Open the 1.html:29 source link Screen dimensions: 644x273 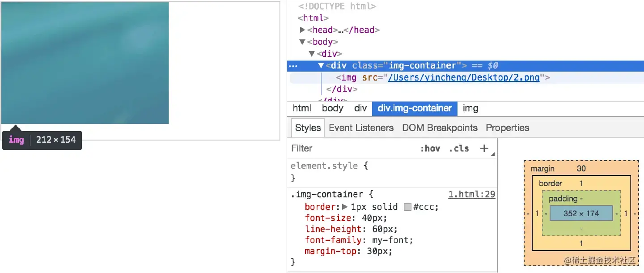point(472,194)
